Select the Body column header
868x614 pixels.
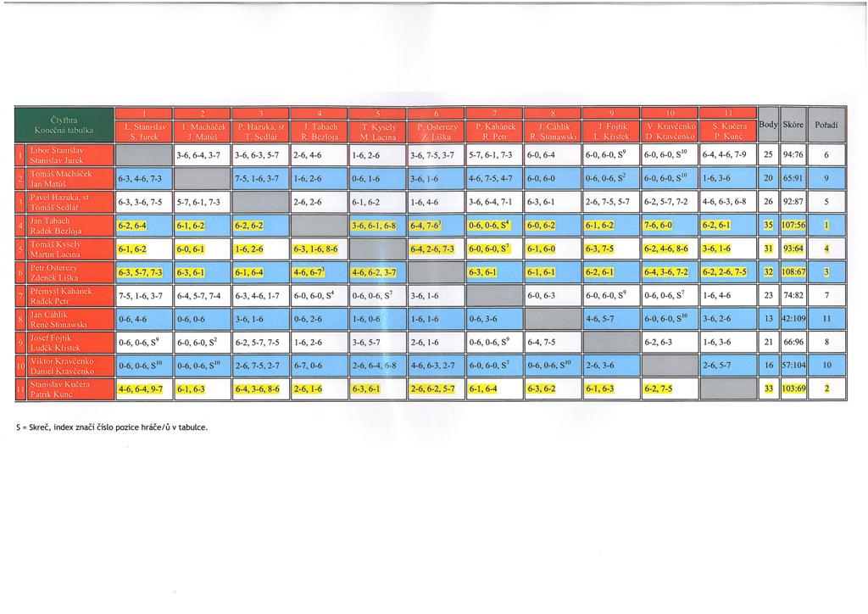click(x=765, y=125)
